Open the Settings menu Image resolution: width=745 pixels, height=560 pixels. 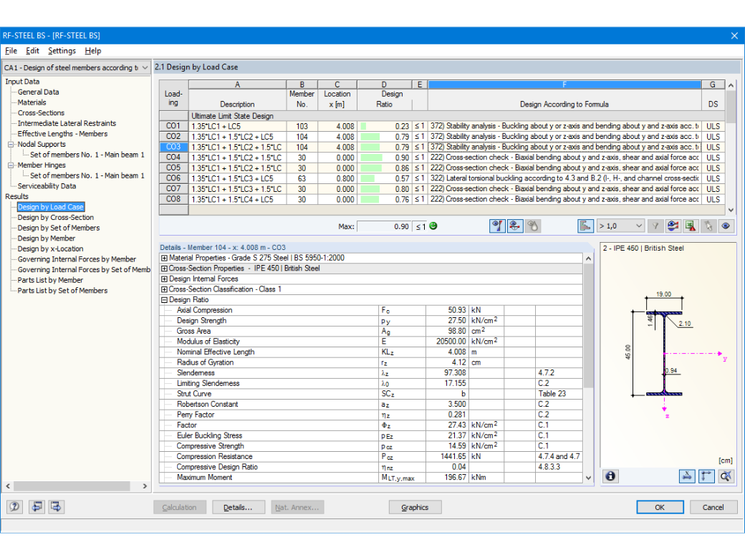(62, 51)
